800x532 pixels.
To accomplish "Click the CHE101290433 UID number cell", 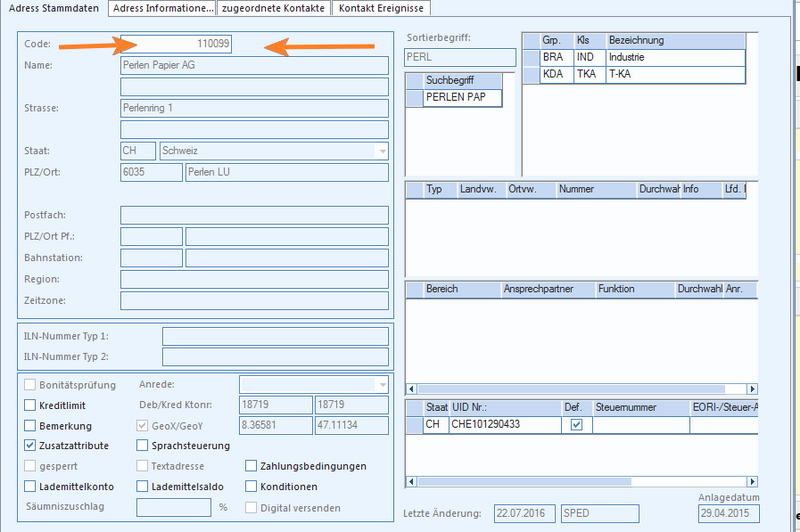I will pyautogui.click(x=505, y=424).
